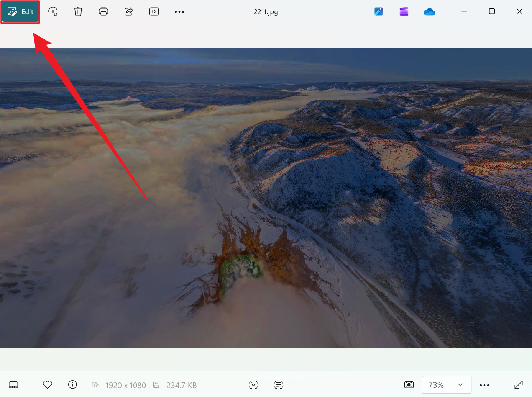
Task: Close the Photos window
Action: [x=519, y=11]
